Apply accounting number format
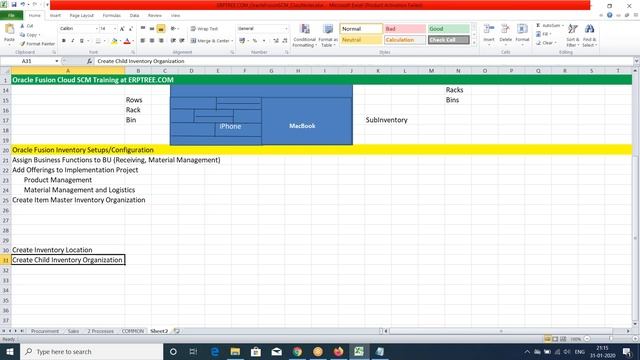640x360 pixels. point(242,41)
